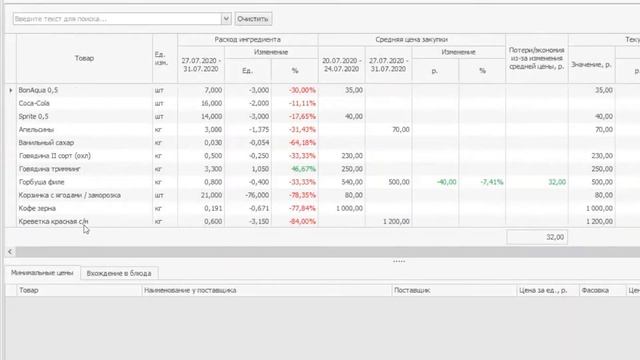Click the horizontal scrollbar track
The width and height of the screenshot is (640, 360).
328,252
